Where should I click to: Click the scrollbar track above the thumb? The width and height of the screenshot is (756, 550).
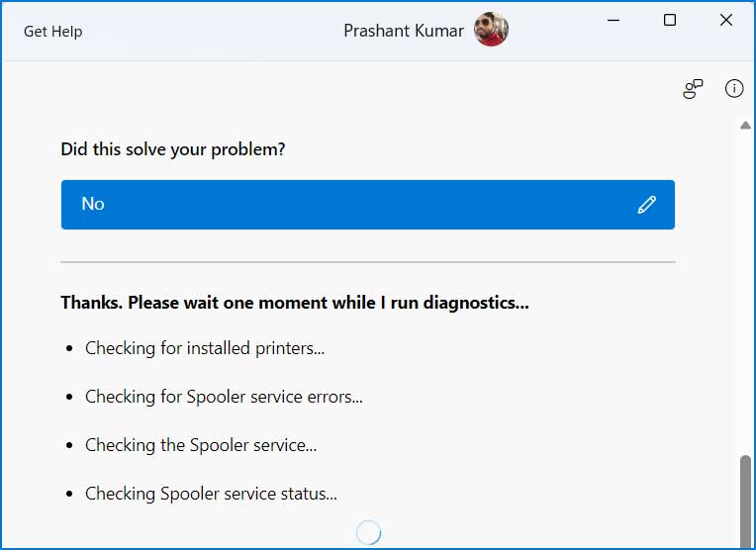tap(745, 292)
